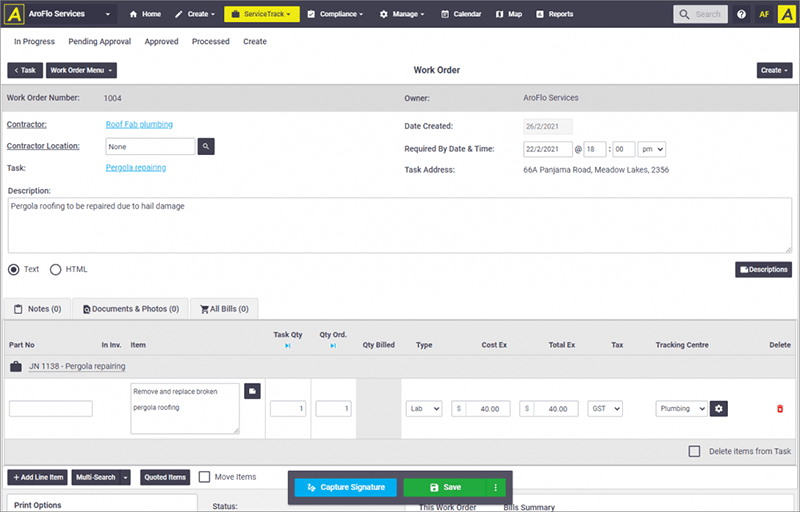
Task: Open the All Bills (0) tab
Action: pyautogui.click(x=224, y=309)
